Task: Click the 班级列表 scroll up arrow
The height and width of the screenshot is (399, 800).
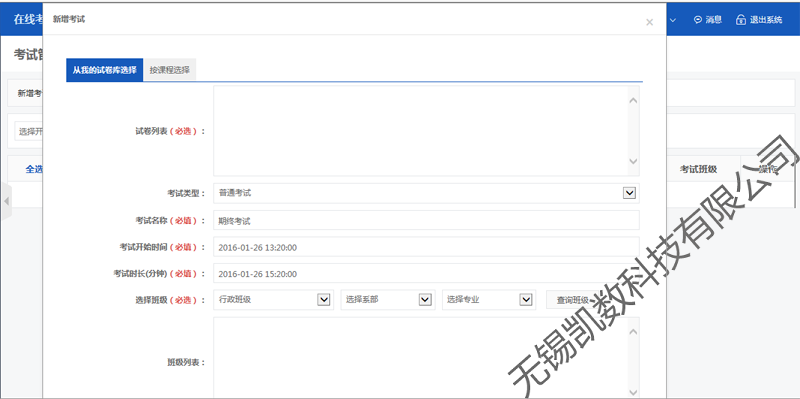Action: click(x=633, y=332)
